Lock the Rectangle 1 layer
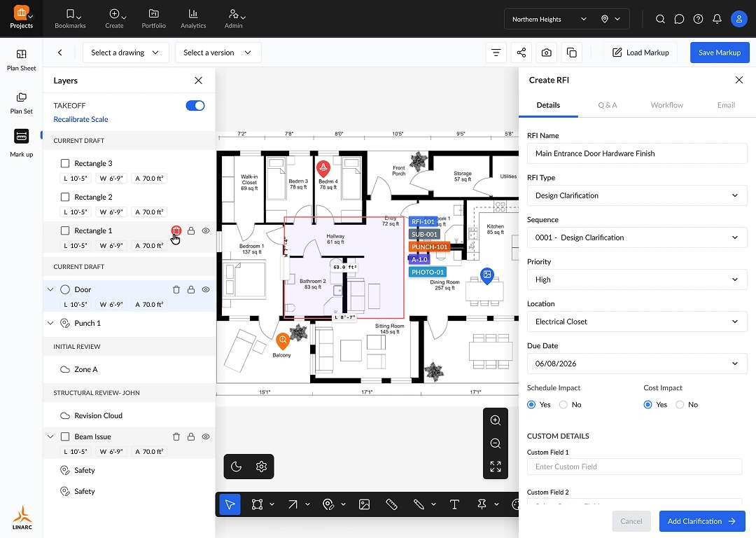Image resolution: width=756 pixels, height=538 pixels. [191, 230]
